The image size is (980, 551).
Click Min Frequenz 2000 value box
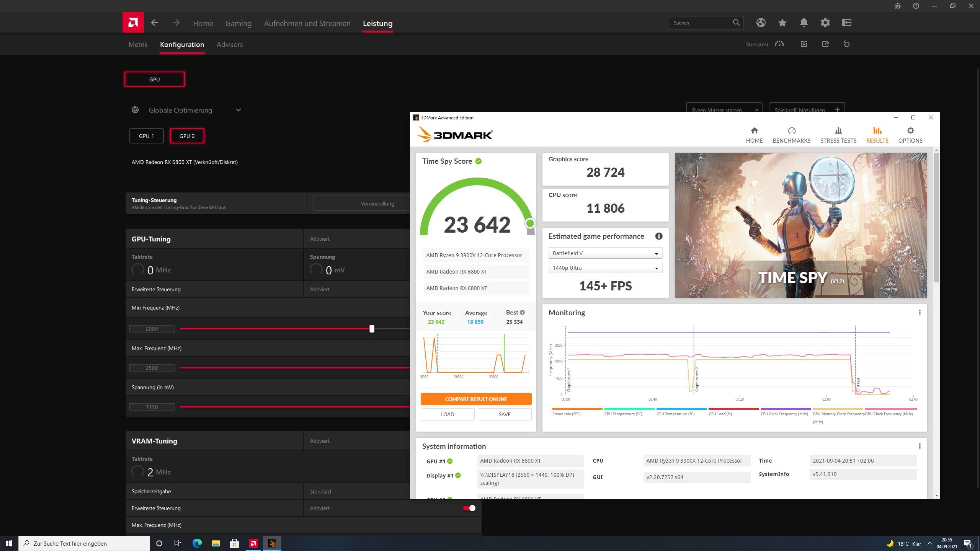(x=152, y=329)
